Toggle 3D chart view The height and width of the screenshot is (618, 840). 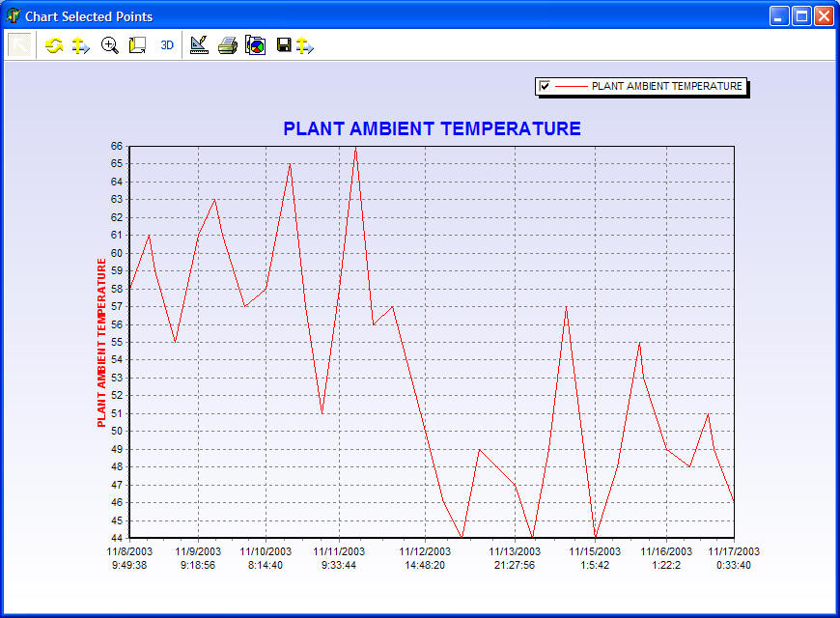[x=167, y=45]
